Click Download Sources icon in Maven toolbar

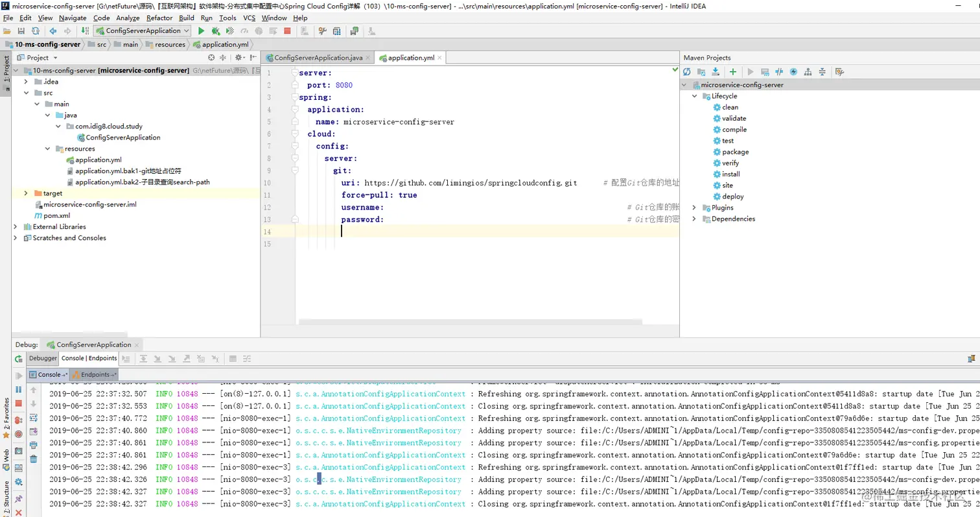[716, 72]
